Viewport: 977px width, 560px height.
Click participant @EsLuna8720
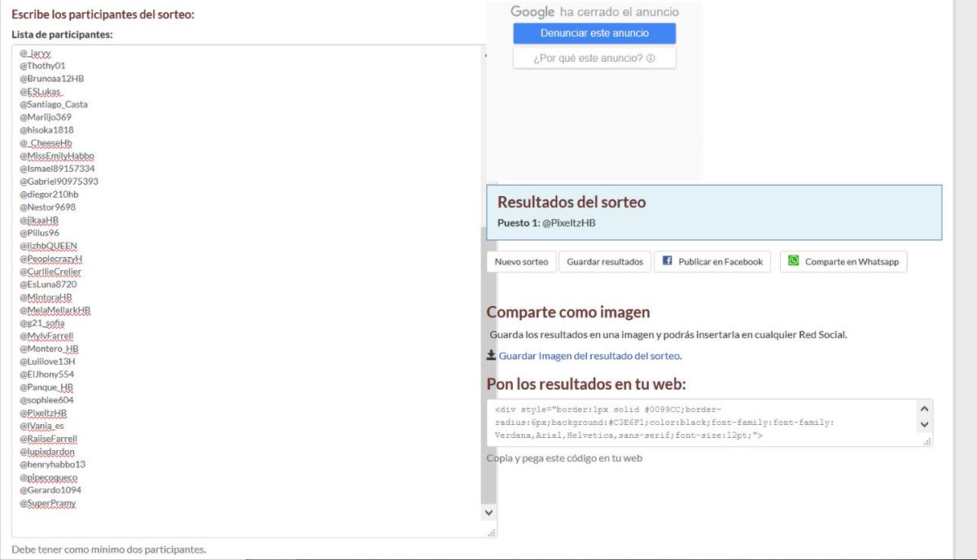click(49, 285)
